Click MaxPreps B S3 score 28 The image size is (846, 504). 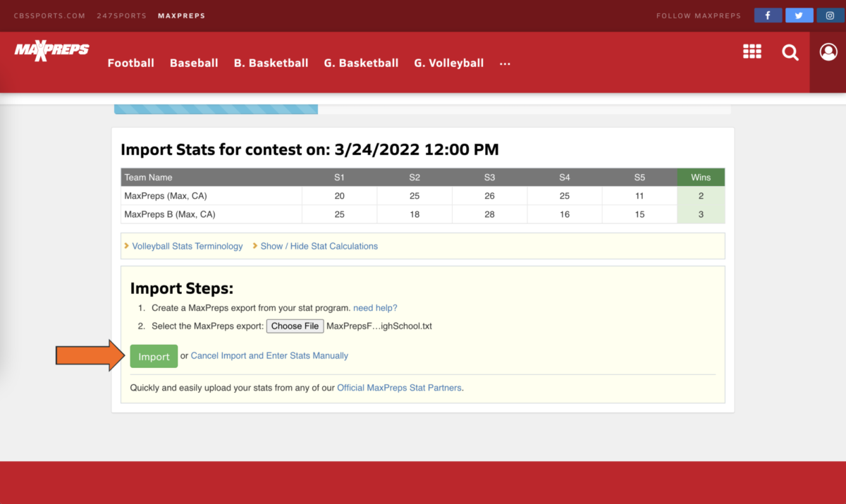click(489, 214)
